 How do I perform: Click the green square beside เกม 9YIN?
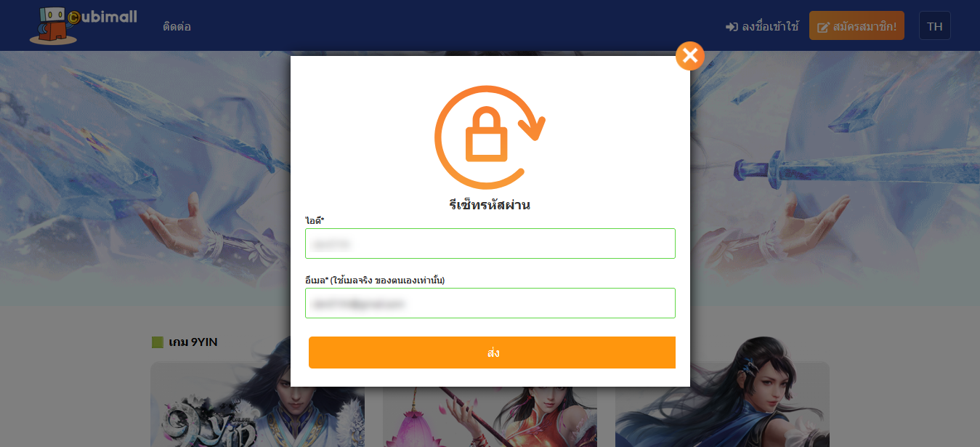pyautogui.click(x=157, y=342)
